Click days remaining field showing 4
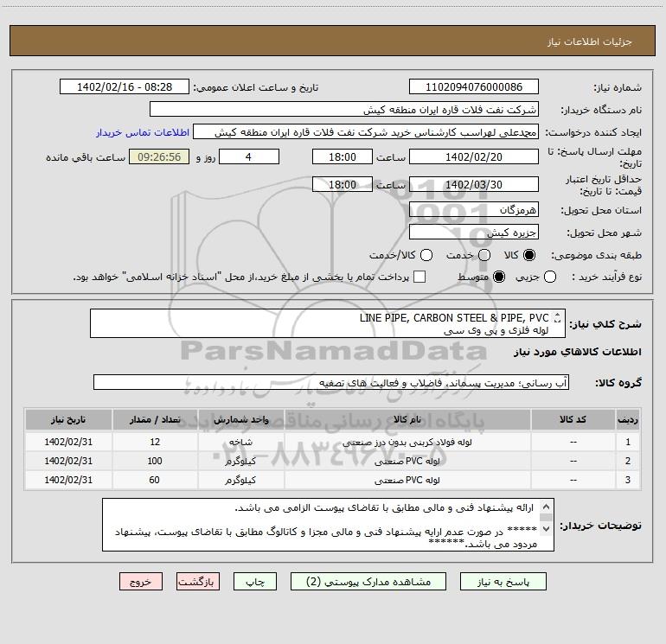The height and width of the screenshot is (644, 666). point(249,156)
